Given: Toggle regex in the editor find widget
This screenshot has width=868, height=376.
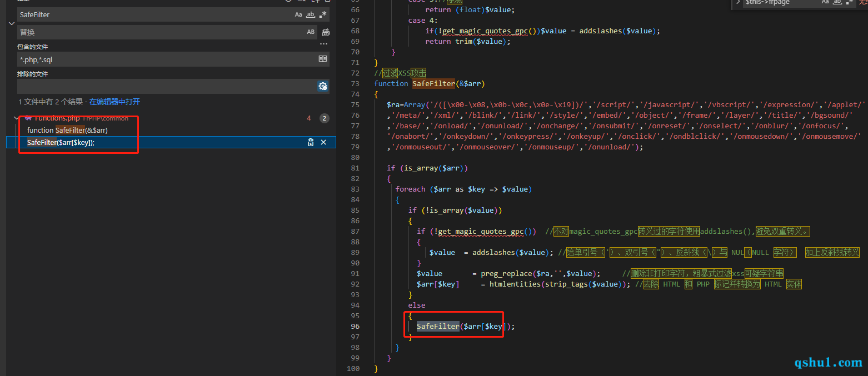Looking at the screenshot, I should [x=849, y=3].
